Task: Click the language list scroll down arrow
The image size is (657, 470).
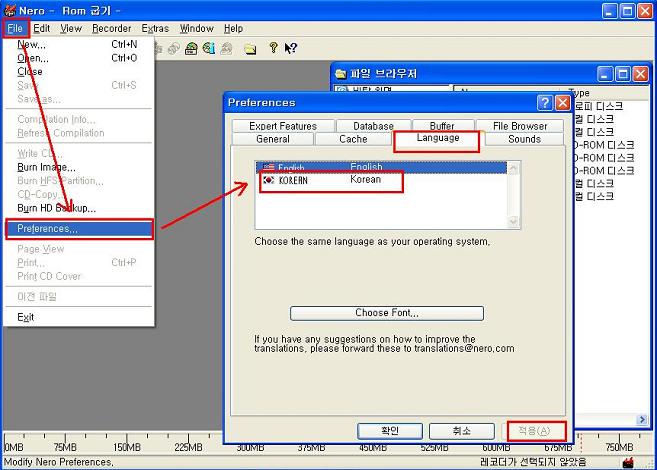Action: coord(513,222)
